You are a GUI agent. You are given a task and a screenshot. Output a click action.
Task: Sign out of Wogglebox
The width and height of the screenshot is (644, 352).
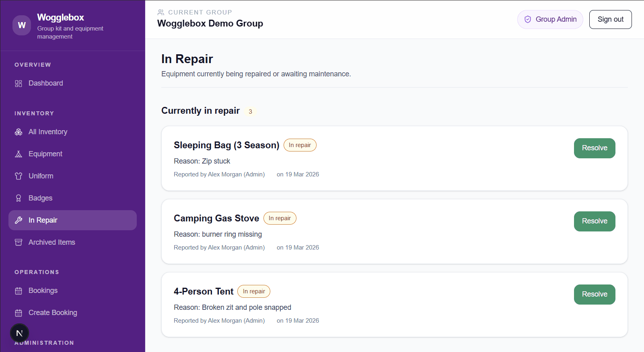point(610,19)
